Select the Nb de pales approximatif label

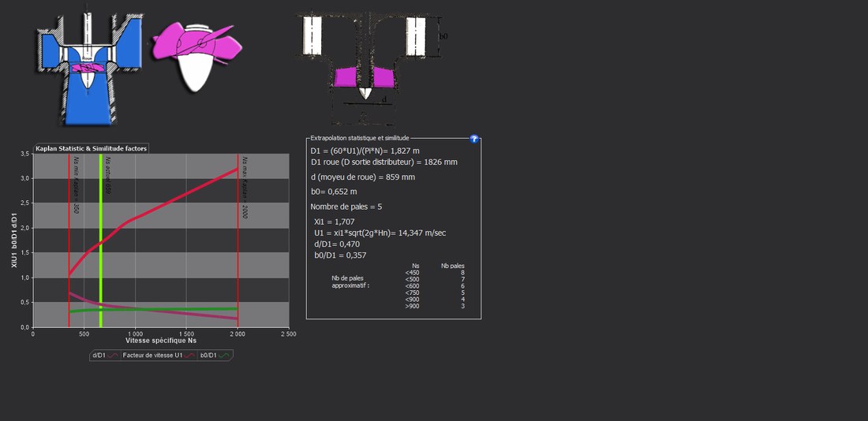click(x=350, y=282)
